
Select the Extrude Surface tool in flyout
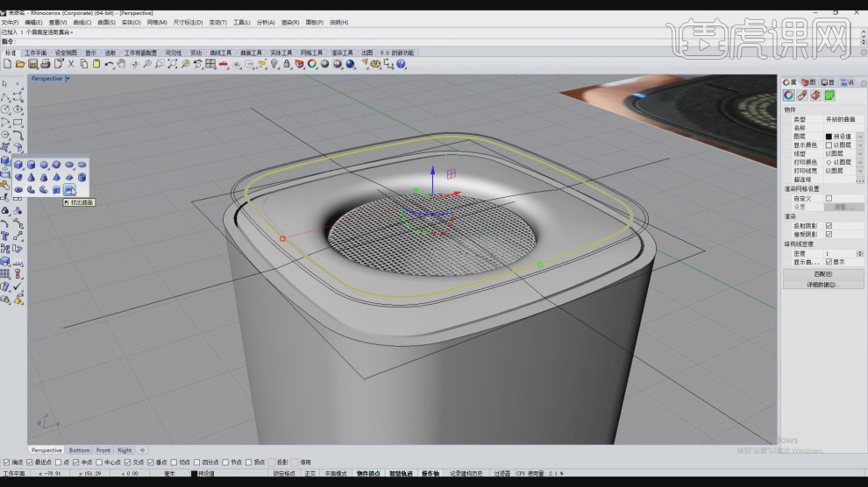[69, 190]
